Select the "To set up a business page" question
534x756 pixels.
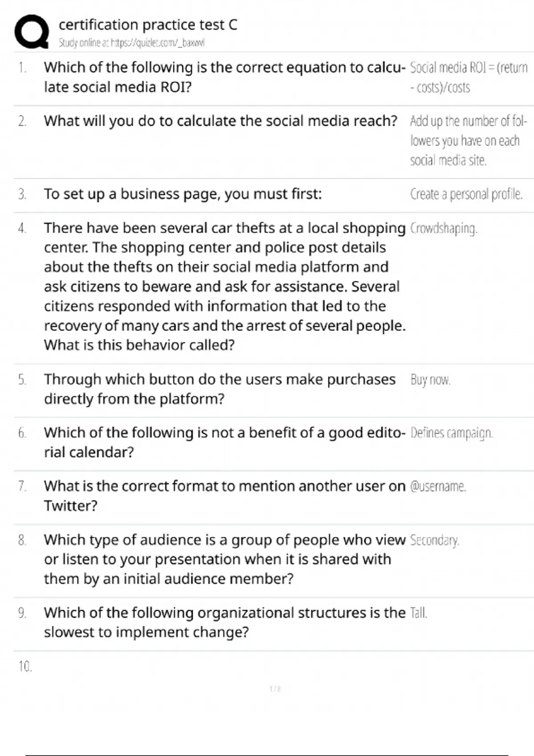point(182,194)
